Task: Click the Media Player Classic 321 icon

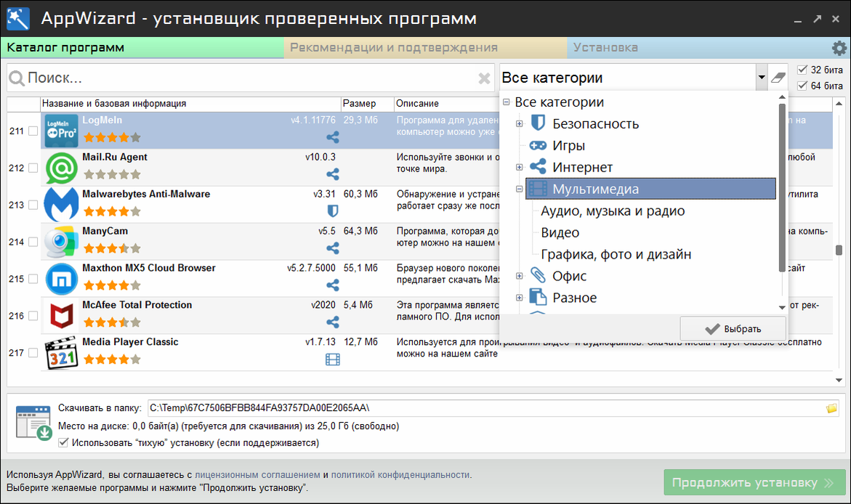Action: [61, 353]
